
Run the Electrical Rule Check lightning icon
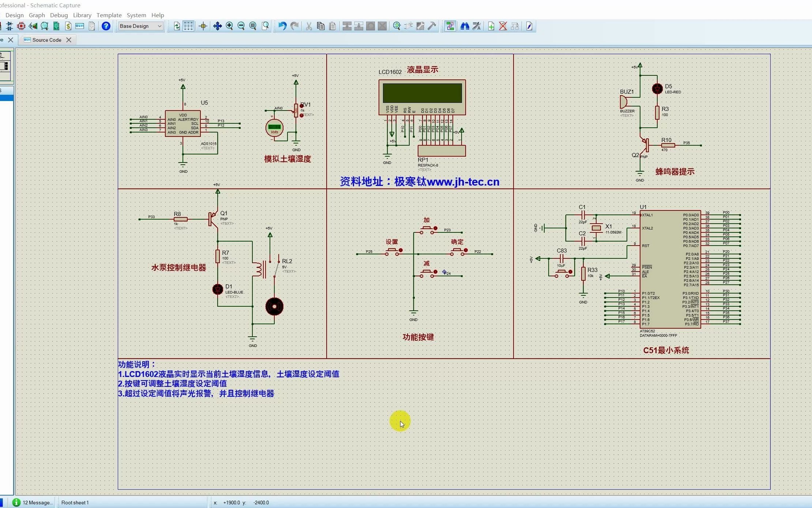pyautogui.click(x=529, y=26)
